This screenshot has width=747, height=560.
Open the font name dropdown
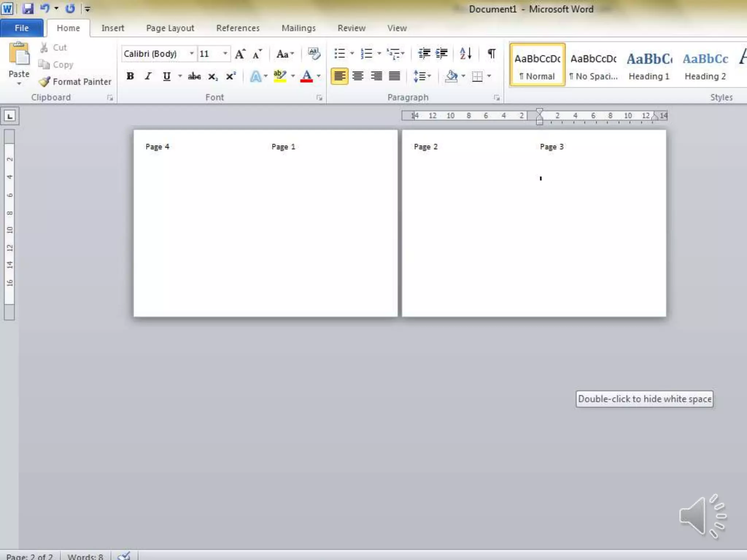(x=191, y=54)
